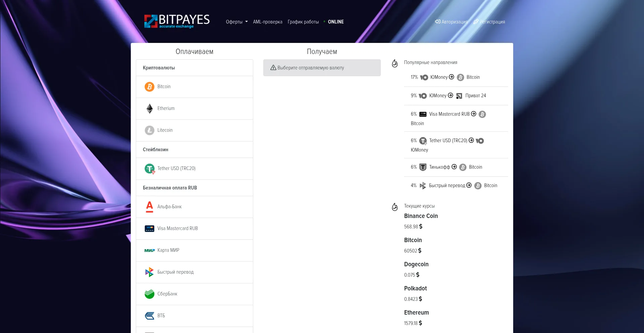
Task: Click Polkadot rate heading
Action: click(x=416, y=288)
